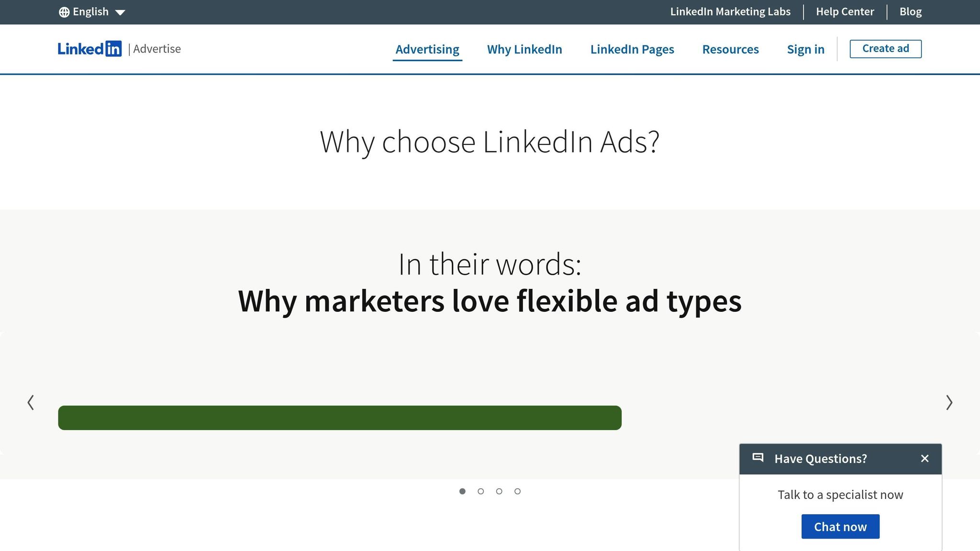Open the Why LinkedIn menu
The image size is (980, 551).
tap(524, 49)
